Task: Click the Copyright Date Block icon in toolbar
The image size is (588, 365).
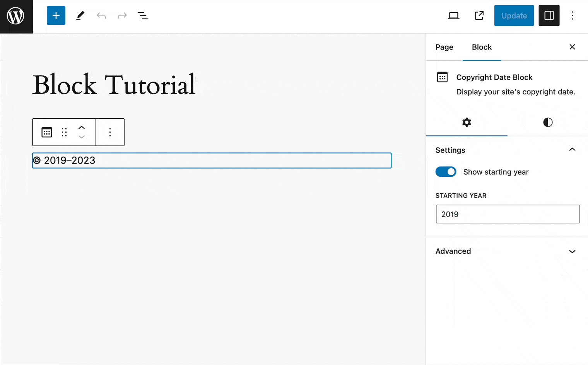Action: (x=46, y=132)
